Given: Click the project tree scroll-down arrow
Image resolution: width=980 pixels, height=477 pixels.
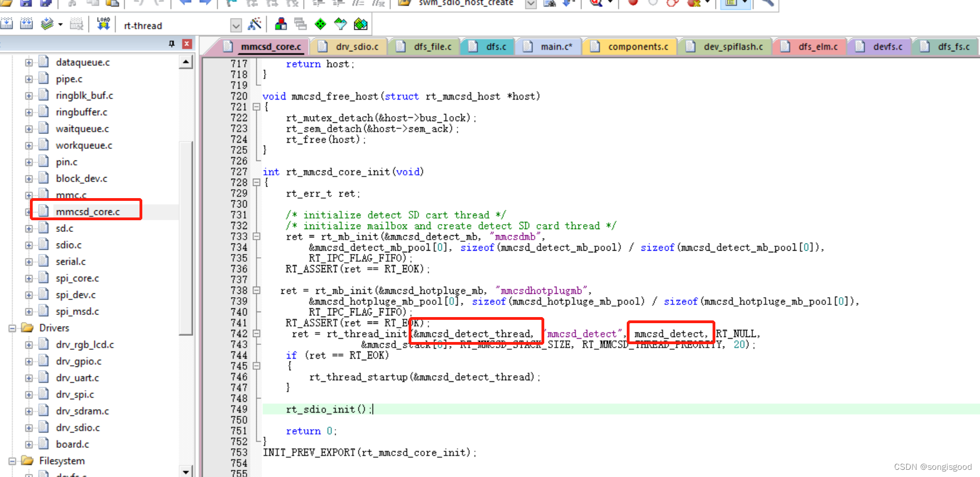Looking at the screenshot, I should [186, 471].
